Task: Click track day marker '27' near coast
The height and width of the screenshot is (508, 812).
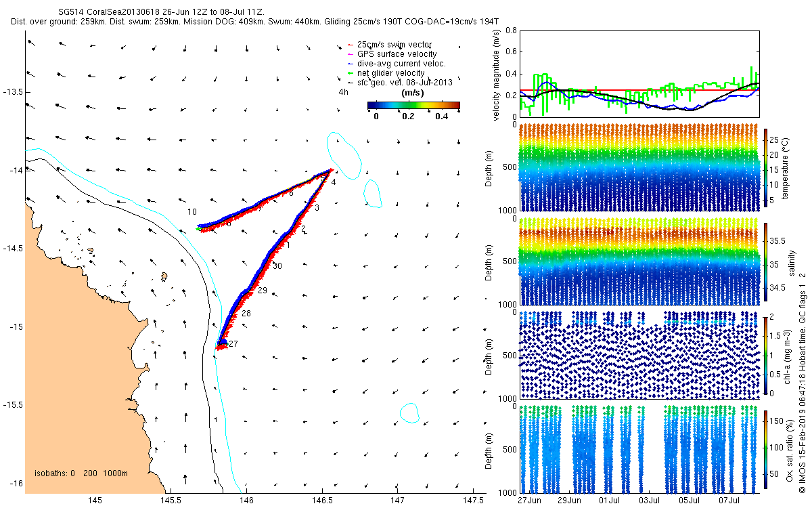Action: click(233, 344)
